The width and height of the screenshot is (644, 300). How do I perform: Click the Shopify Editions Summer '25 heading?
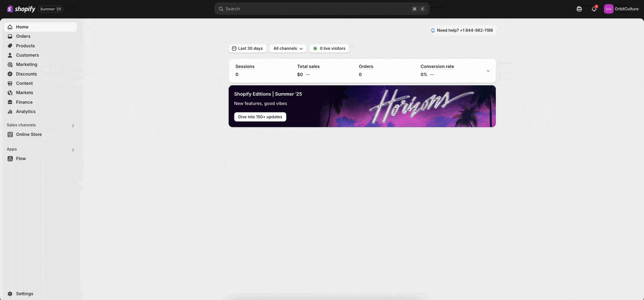click(268, 94)
